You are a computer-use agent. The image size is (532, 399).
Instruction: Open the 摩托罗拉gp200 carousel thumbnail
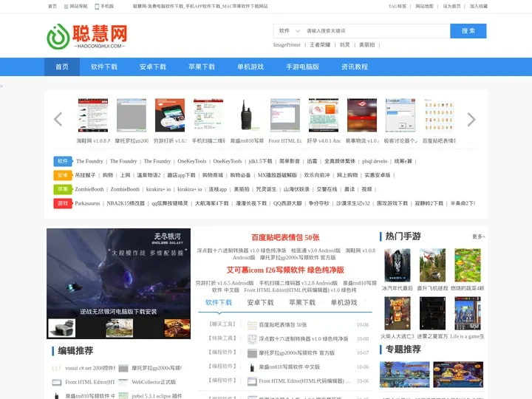coord(132,115)
